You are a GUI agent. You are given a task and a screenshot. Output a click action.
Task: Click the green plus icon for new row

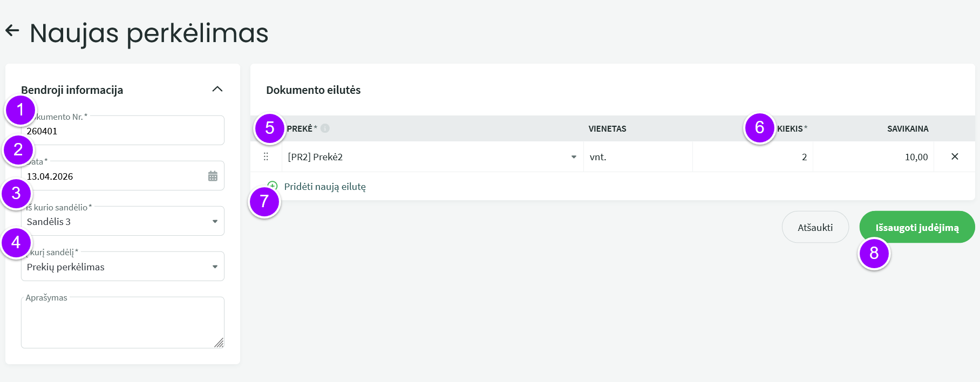click(273, 186)
